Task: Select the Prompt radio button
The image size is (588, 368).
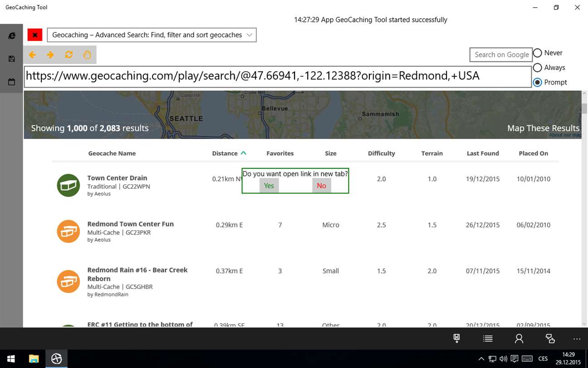Action: click(x=538, y=82)
